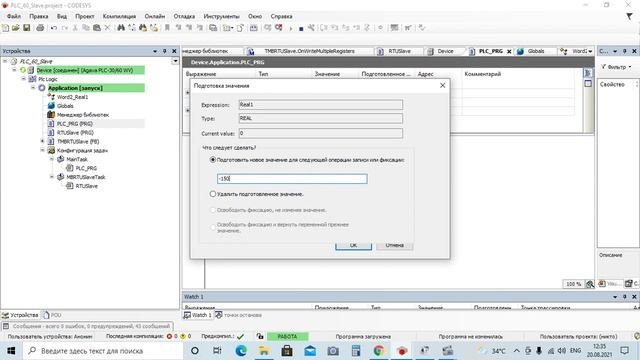Click the Build toolbar icon

253,28
